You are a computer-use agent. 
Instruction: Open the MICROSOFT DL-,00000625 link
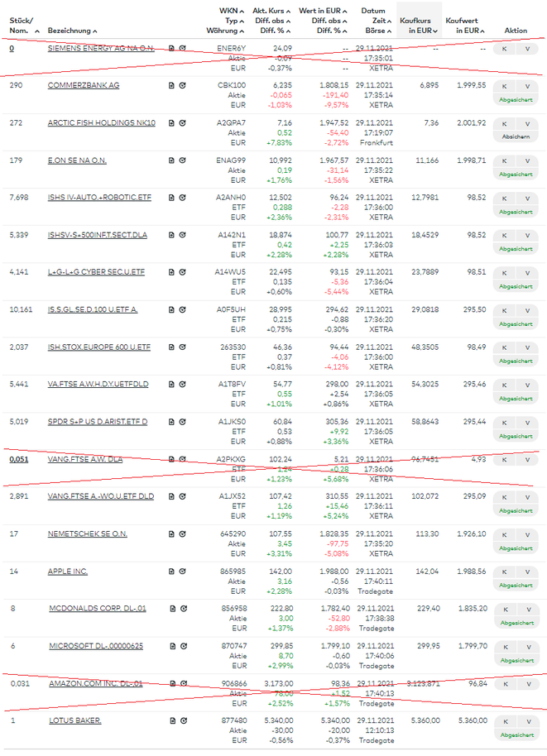pos(95,646)
